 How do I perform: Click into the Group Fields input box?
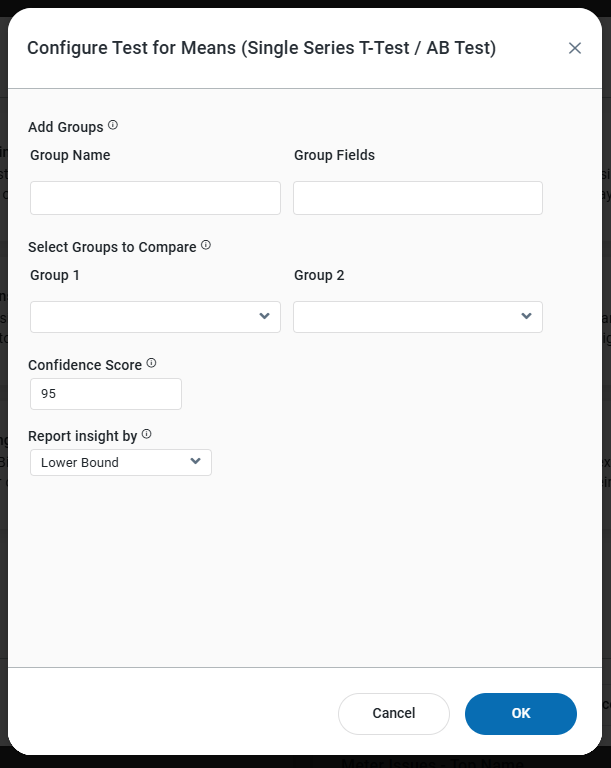tap(418, 198)
